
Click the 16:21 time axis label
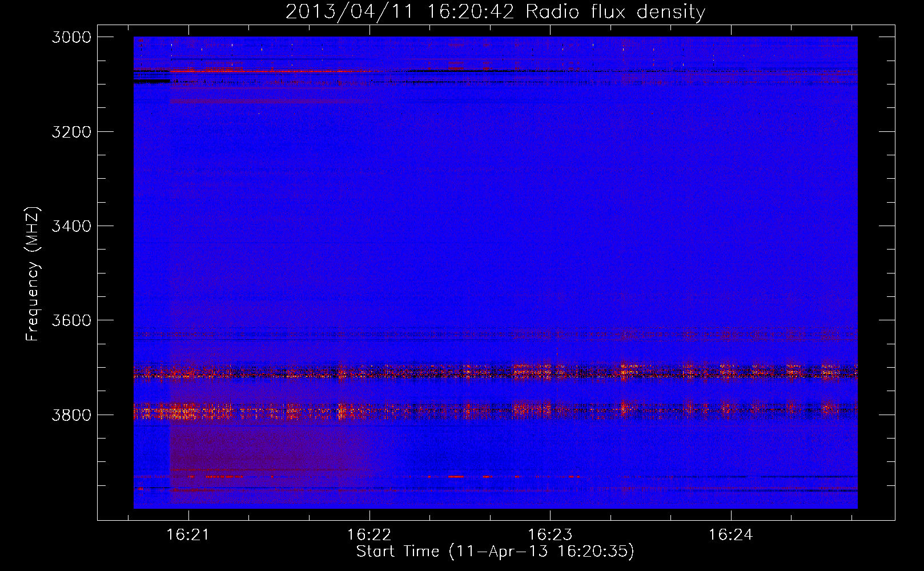click(188, 534)
